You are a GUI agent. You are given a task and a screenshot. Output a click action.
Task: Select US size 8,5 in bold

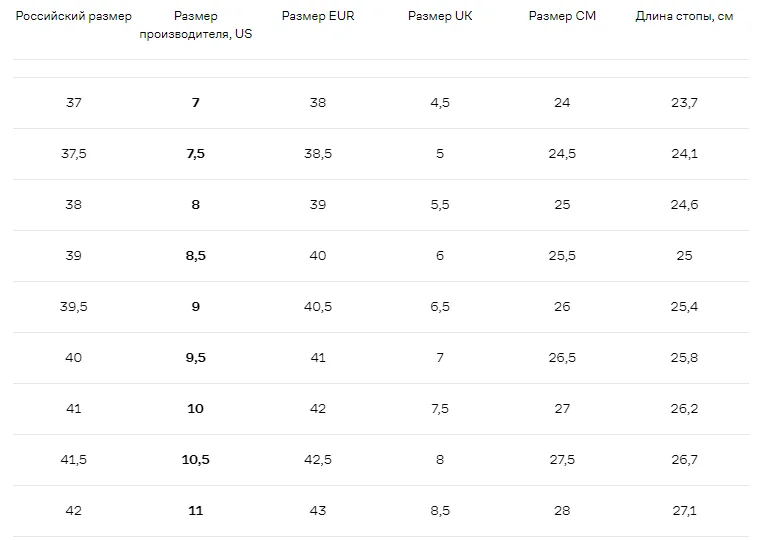pos(196,256)
